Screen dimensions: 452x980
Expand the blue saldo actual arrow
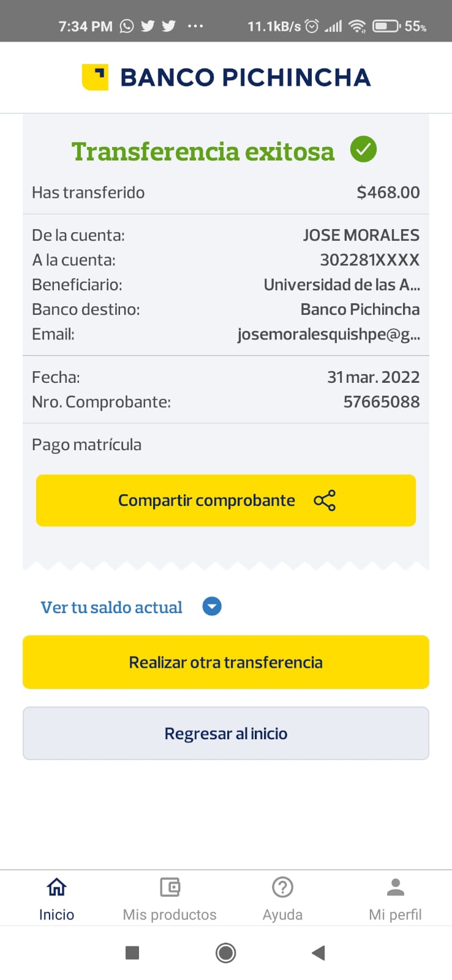[212, 606]
